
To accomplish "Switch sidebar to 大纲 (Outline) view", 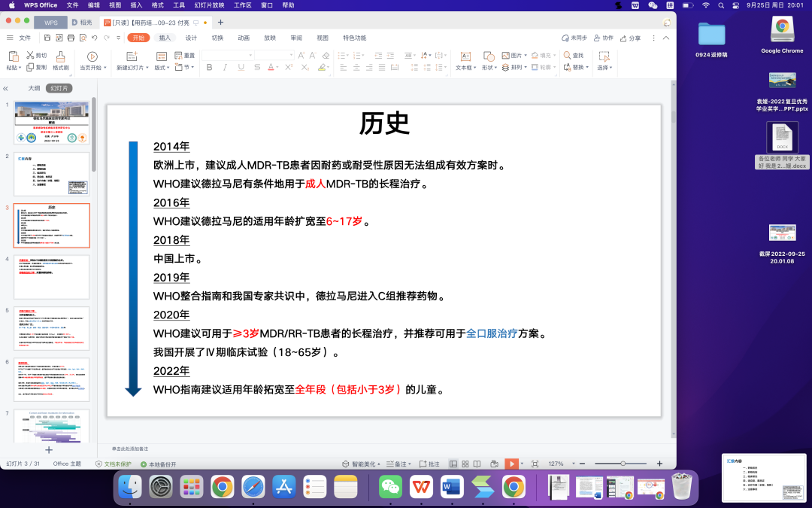I will coord(34,88).
